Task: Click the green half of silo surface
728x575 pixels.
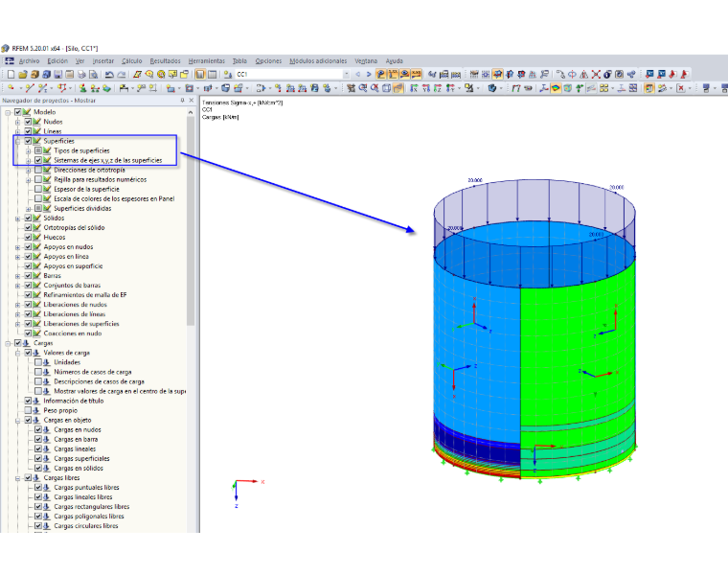Action: (x=576, y=353)
